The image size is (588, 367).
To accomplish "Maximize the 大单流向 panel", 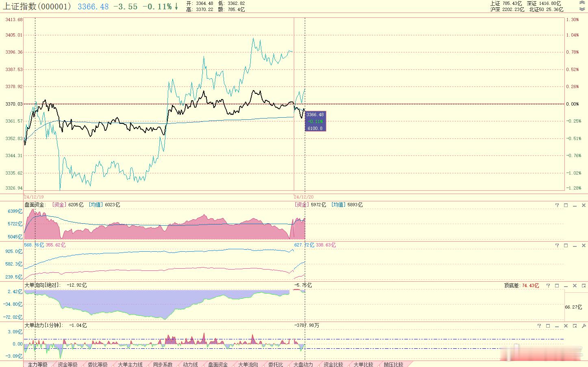I will click(557, 286).
